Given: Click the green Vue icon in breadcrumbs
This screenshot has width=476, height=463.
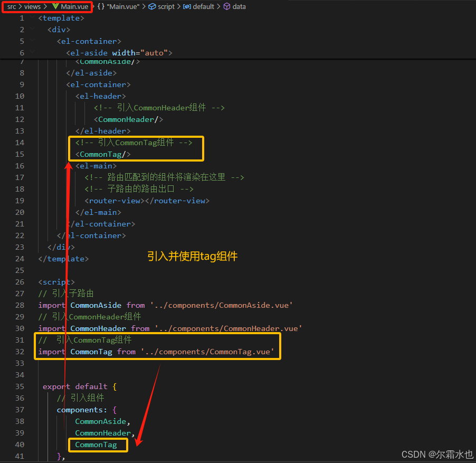Looking at the screenshot, I should (x=55, y=6).
